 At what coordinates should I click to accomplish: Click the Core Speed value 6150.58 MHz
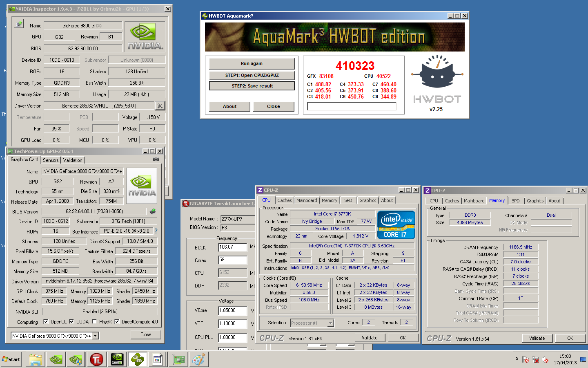[x=309, y=285]
